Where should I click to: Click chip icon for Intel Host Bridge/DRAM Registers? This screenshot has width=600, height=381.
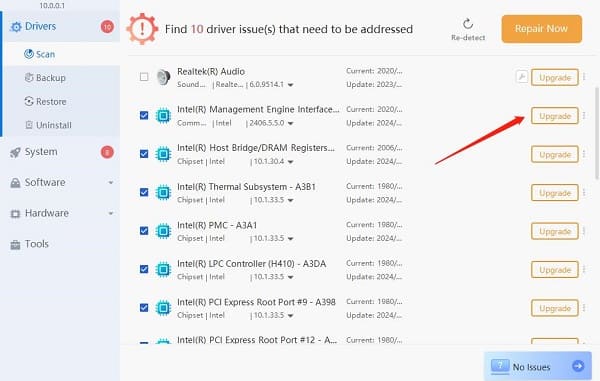click(x=163, y=154)
